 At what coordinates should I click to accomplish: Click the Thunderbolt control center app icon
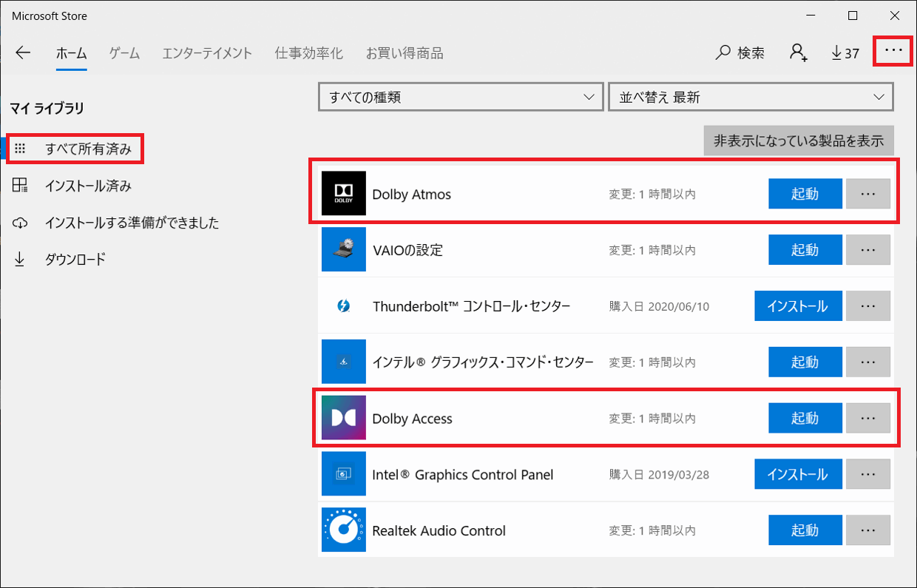point(344,306)
